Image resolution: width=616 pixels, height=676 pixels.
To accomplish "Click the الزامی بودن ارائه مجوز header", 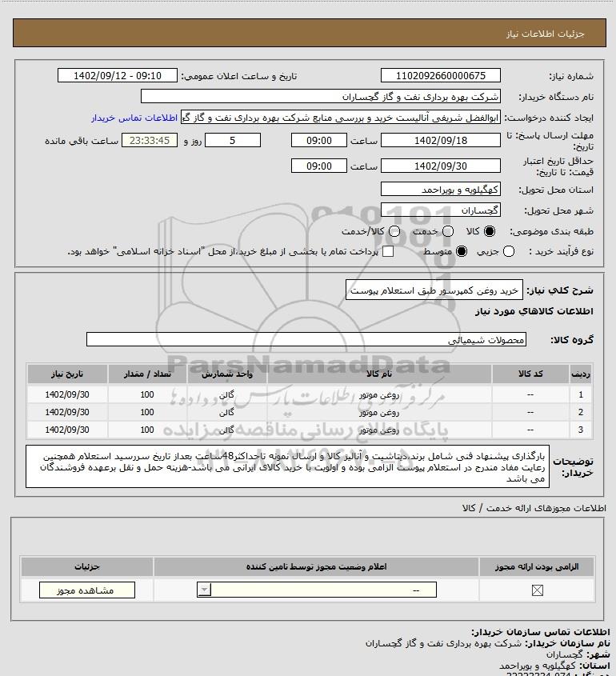I will pyautogui.click(x=537, y=566).
